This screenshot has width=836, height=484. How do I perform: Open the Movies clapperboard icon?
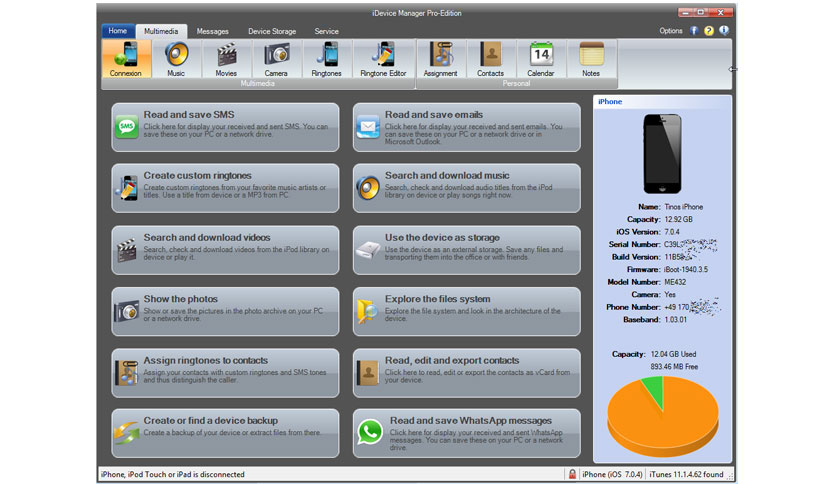click(226, 59)
